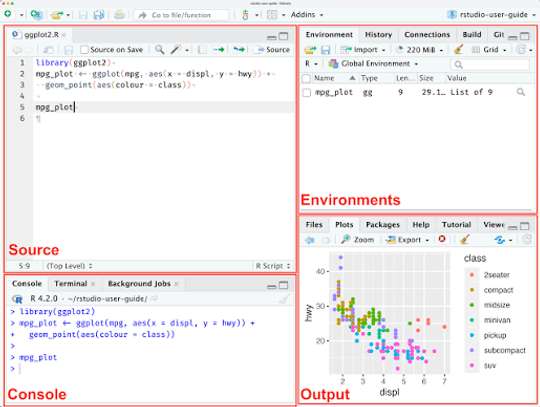The image size is (540, 407).
Task: Toggle the Source on Save checkbox
Action: pyautogui.click(x=84, y=50)
